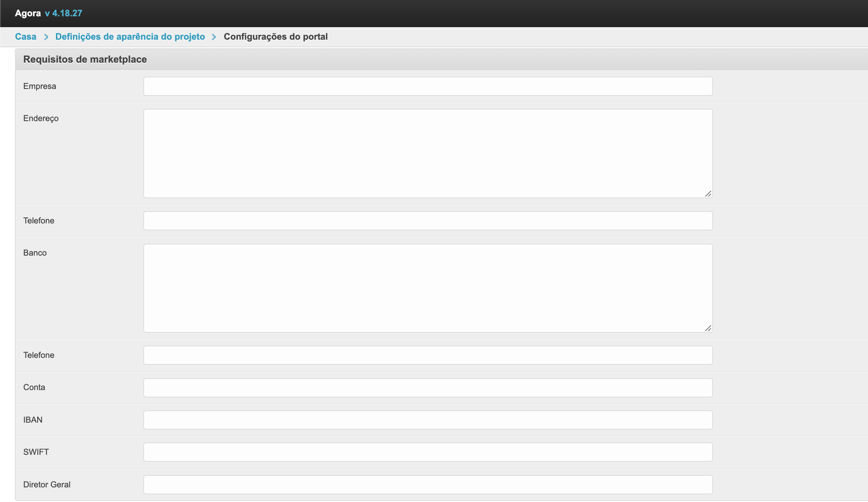Open Definições de aparência do projeto breadcrumb
This screenshot has height=502, width=868.
pyautogui.click(x=130, y=37)
